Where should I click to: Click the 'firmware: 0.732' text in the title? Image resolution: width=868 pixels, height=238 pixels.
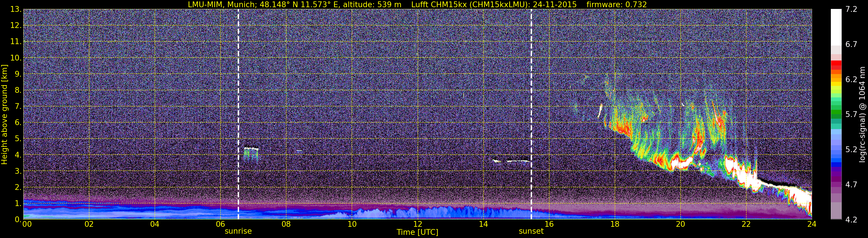[x=617, y=4]
